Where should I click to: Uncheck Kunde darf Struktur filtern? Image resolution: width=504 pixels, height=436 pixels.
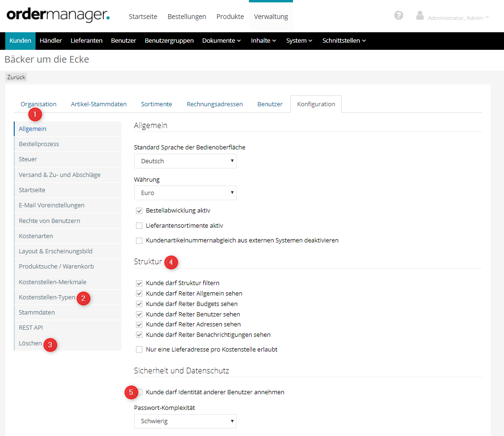(x=139, y=283)
